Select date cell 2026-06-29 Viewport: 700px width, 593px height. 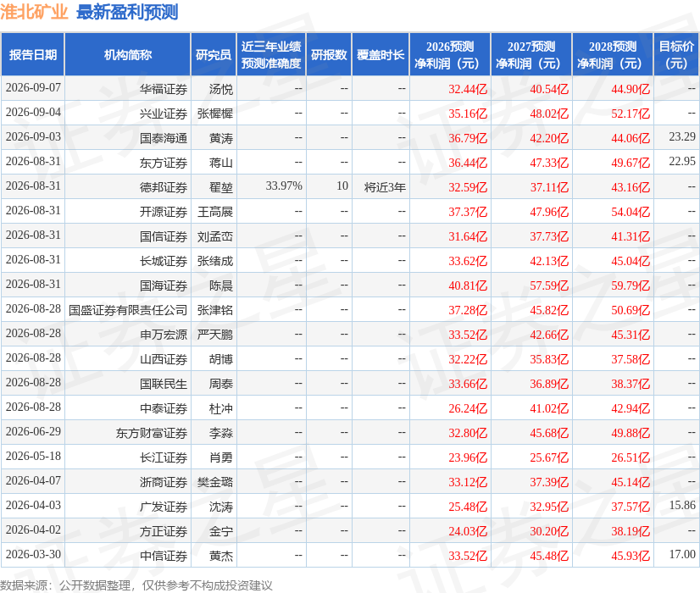(x=33, y=431)
